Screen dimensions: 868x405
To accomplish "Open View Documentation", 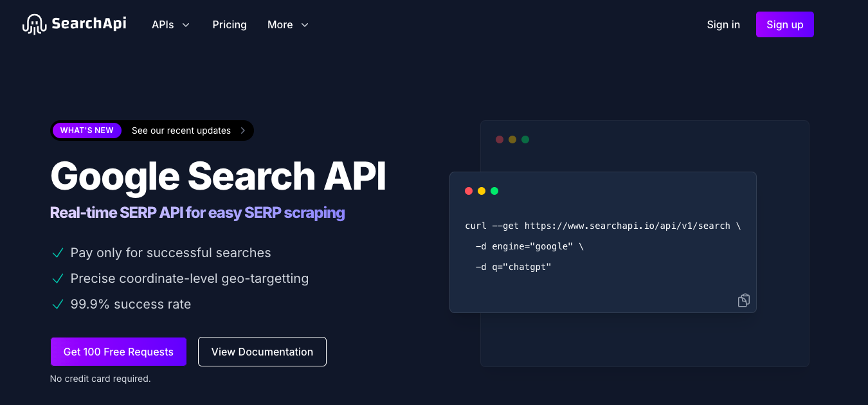I will click(262, 352).
